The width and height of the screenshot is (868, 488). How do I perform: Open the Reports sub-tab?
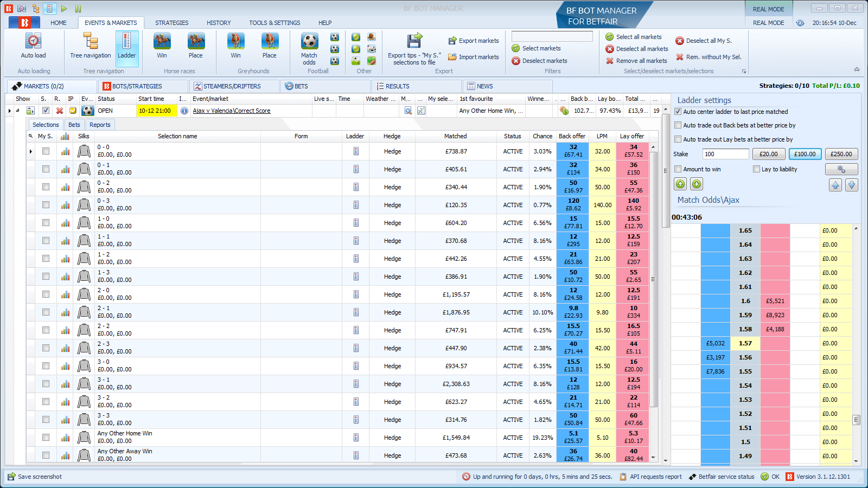coord(100,125)
